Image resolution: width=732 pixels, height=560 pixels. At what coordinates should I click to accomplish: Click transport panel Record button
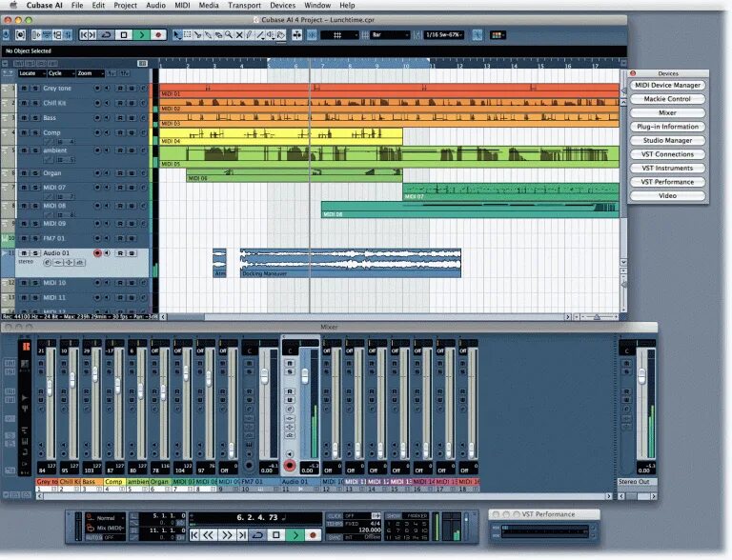tap(313, 535)
